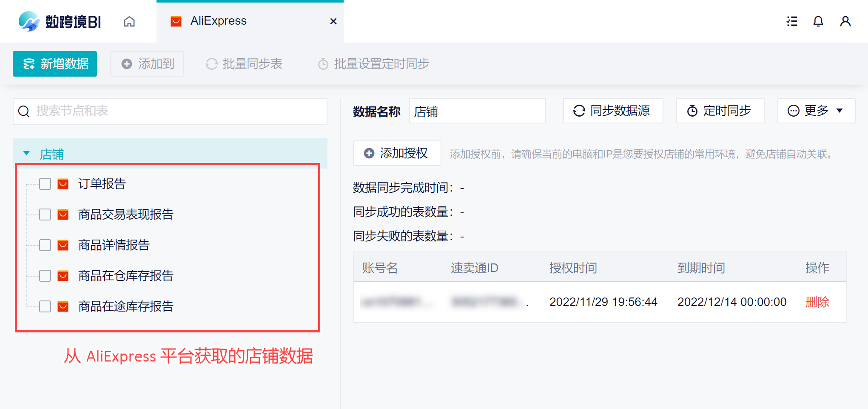Image resolution: width=868 pixels, height=409 pixels.
Task: Click the AliExpress icon beside 商品详情报告
Action: click(x=63, y=245)
